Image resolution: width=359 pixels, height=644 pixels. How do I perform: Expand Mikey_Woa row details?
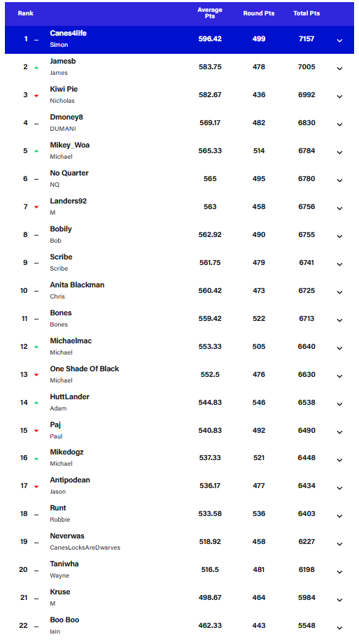(x=339, y=152)
